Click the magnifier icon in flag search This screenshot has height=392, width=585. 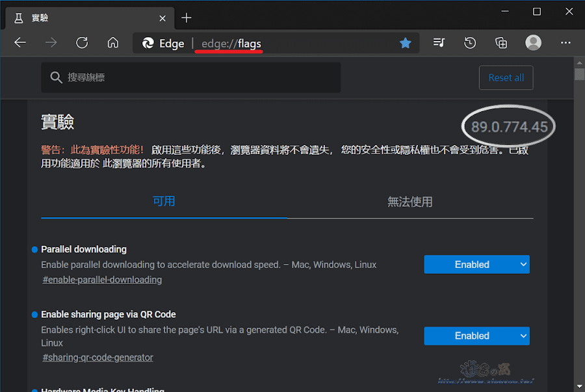click(56, 77)
